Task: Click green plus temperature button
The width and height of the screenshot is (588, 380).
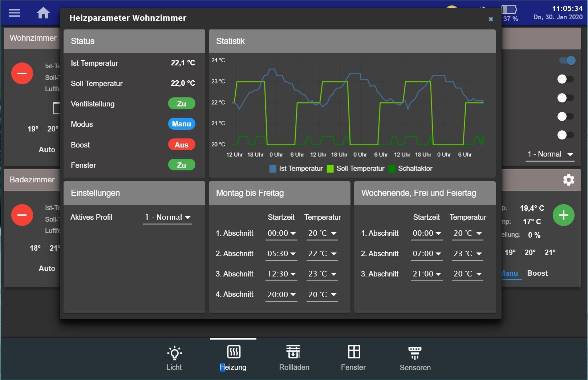Action: (x=563, y=215)
